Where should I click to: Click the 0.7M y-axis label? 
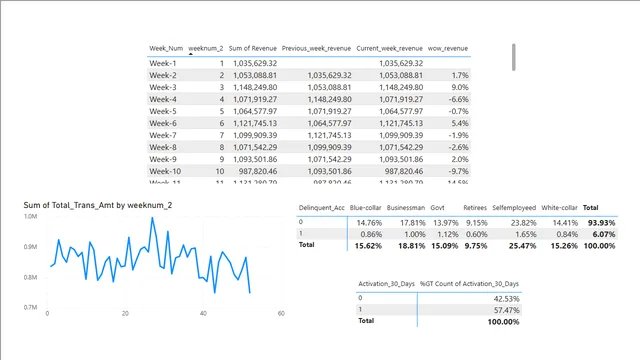(x=30, y=307)
